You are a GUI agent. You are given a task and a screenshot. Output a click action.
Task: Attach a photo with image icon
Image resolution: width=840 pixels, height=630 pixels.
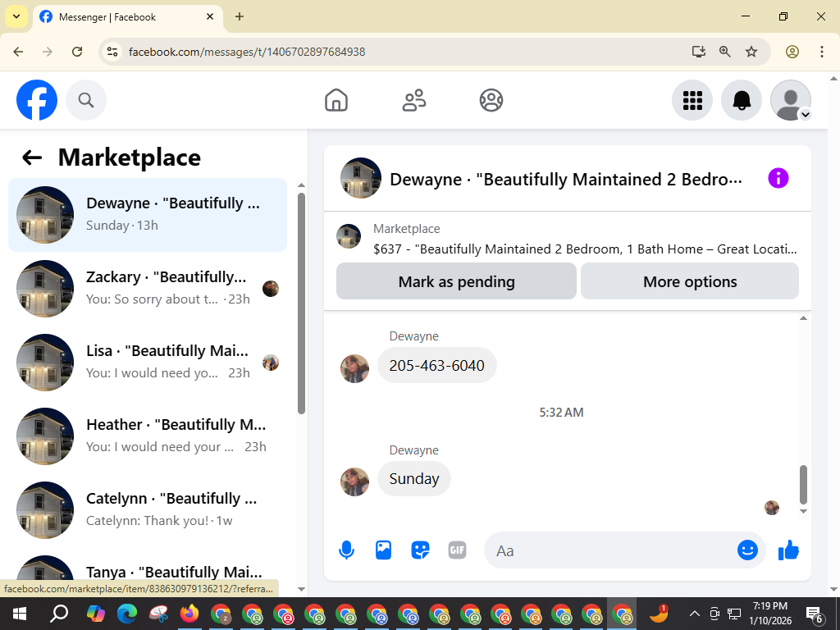[x=384, y=550]
